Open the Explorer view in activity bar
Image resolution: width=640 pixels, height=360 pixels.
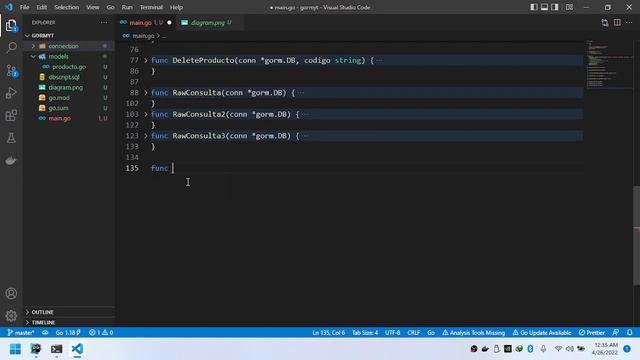(11, 26)
